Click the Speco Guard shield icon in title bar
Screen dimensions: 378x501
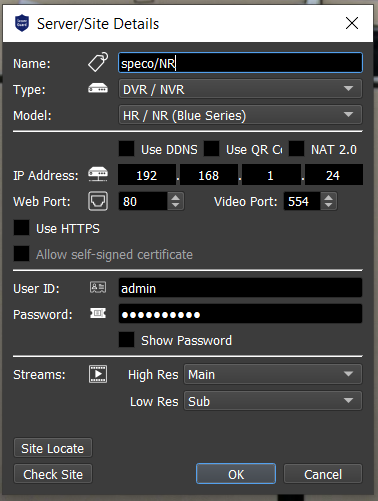coord(22,23)
